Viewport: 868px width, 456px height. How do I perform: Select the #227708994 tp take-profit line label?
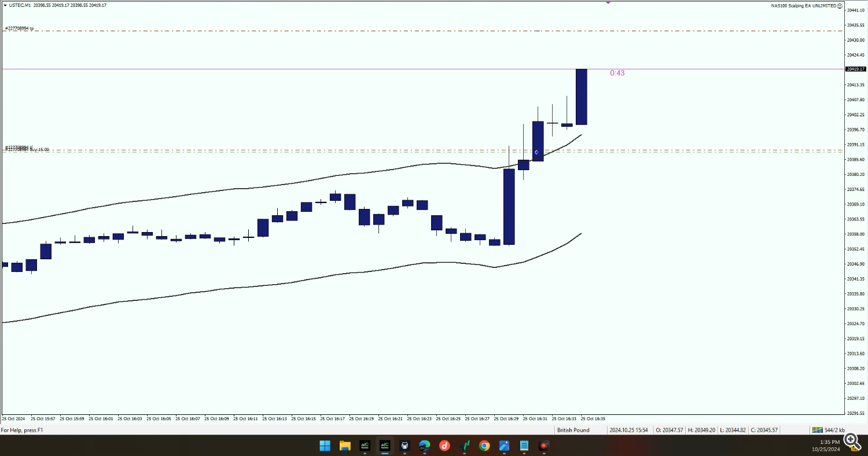click(x=20, y=28)
